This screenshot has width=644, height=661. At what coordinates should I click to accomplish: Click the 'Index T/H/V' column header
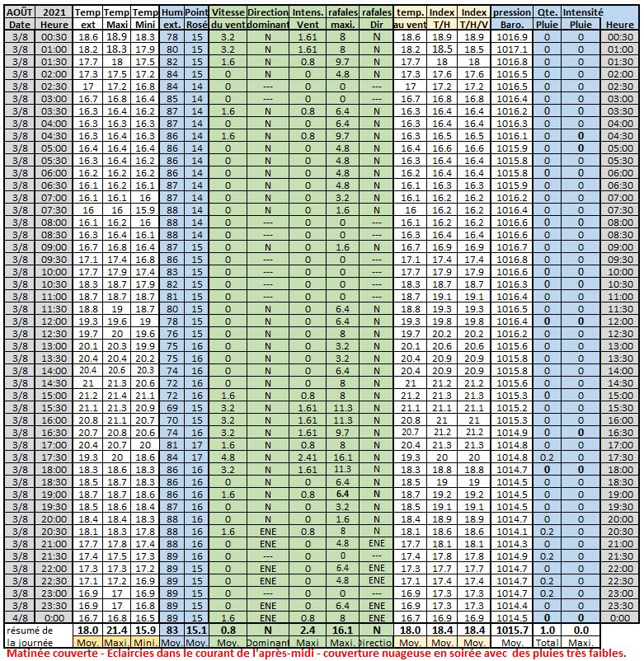click(x=474, y=19)
